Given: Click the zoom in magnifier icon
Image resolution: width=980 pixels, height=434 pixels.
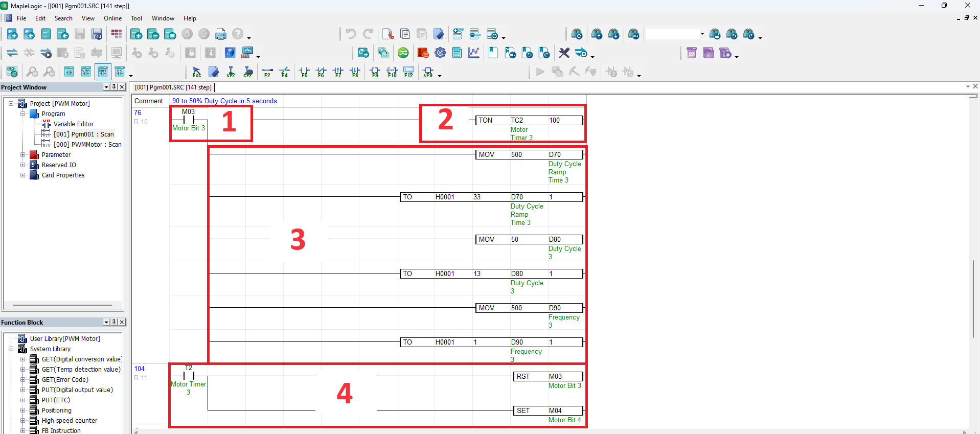Looking at the screenshot, I should coord(32,72).
